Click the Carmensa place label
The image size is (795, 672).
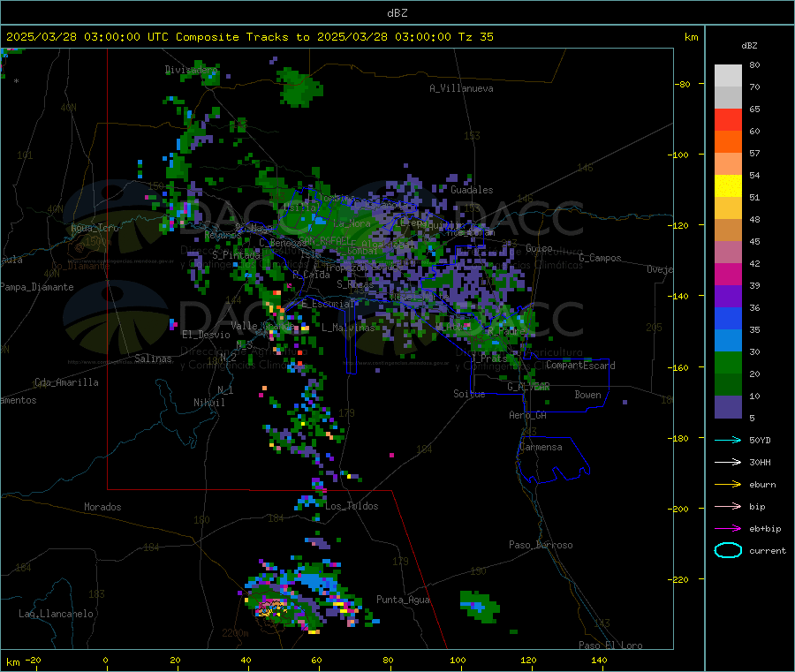pos(541,447)
